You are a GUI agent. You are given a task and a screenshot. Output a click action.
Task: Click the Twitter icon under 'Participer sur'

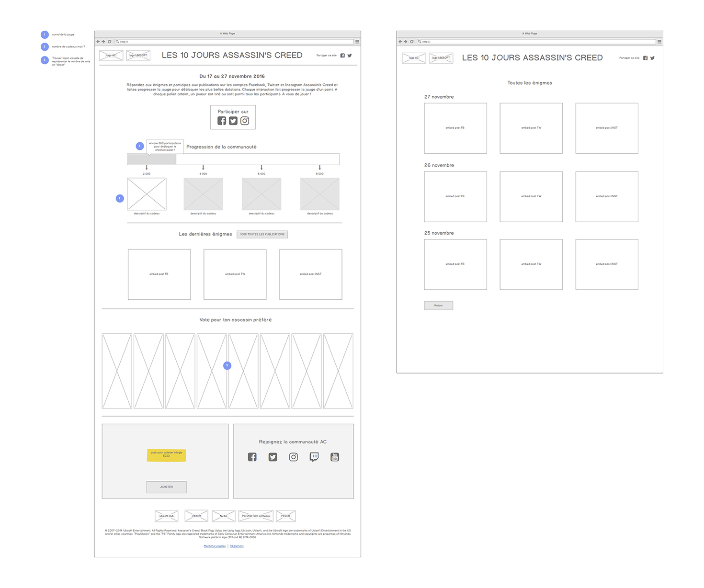233,121
